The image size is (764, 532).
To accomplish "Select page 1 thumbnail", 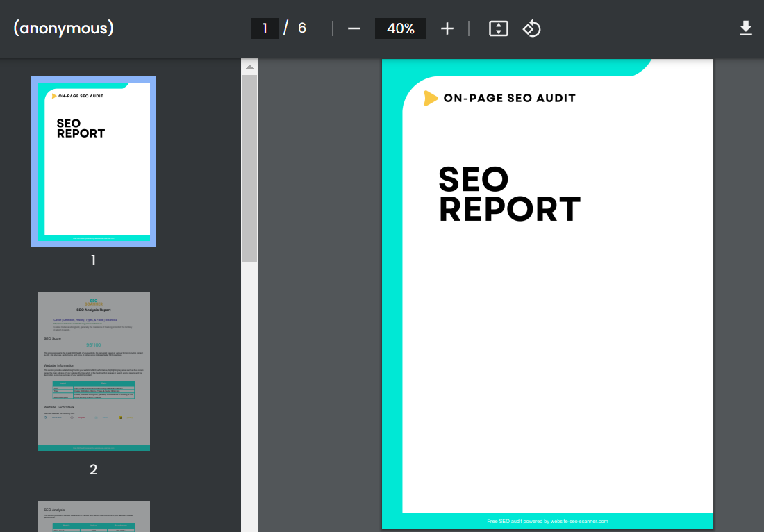I will pyautogui.click(x=94, y=162).
